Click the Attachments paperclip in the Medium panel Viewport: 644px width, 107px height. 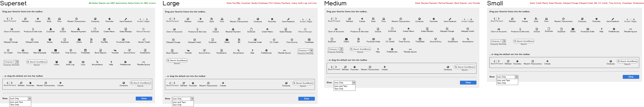pos(468,39)
